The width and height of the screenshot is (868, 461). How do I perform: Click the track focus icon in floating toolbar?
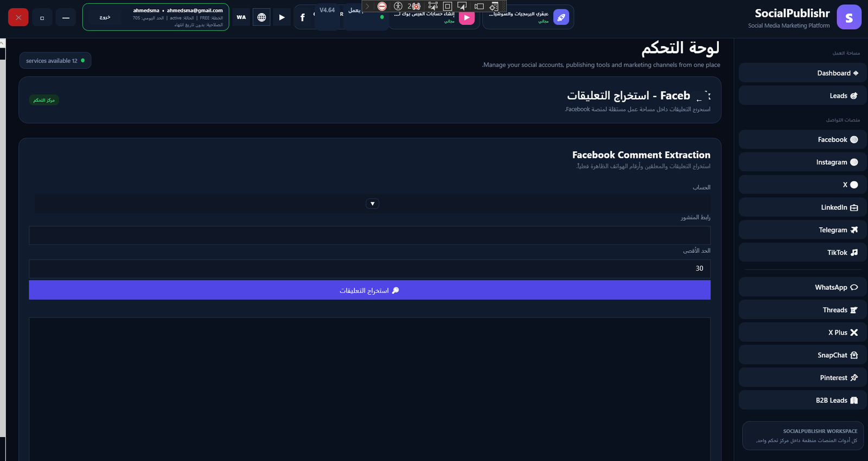pyautogui.click(x=462, y=7)
